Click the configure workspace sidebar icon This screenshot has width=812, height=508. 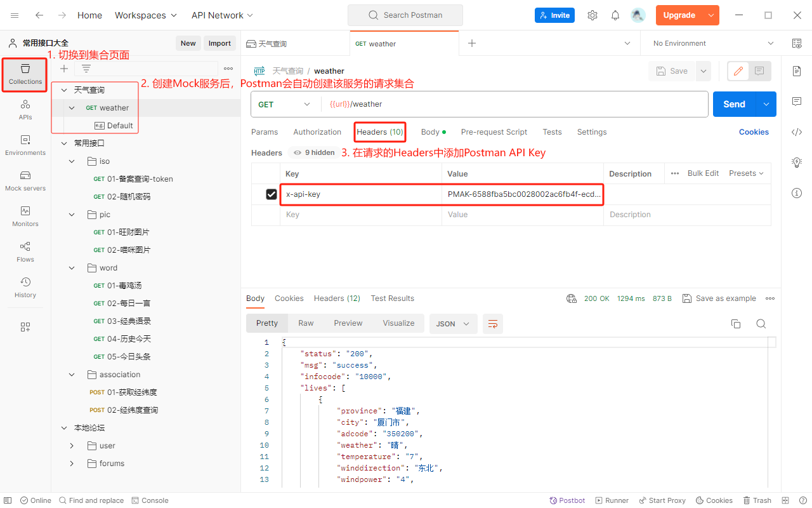[25, 327]
